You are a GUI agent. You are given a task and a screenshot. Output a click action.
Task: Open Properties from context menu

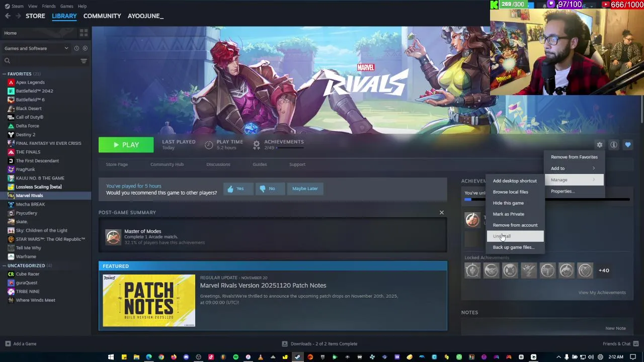574,191
